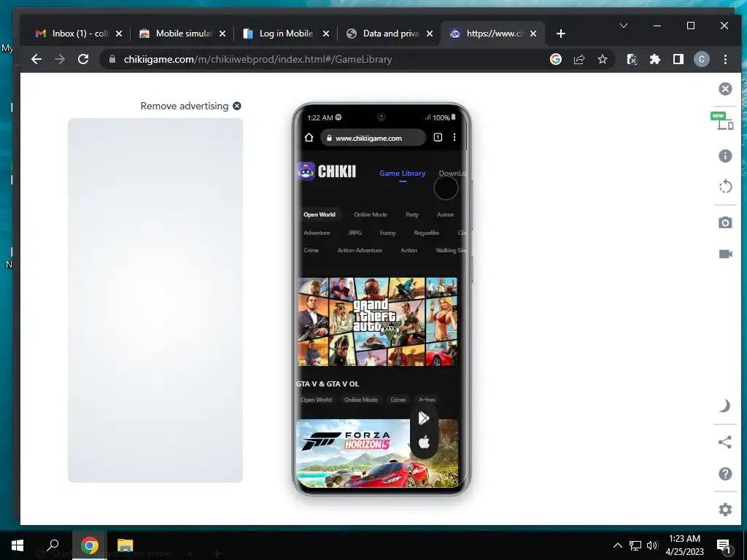
Task: Open a new Chrome tab
Action: [x=561, y=34]
